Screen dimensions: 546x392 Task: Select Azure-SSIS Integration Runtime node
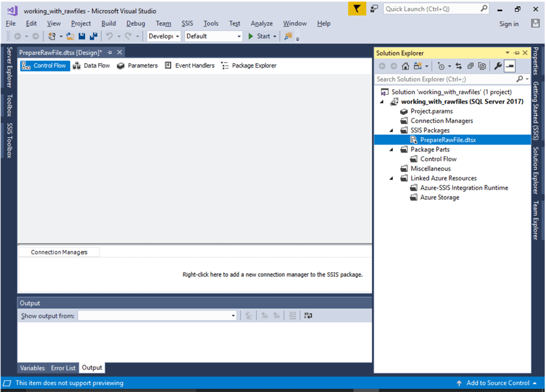464,188
